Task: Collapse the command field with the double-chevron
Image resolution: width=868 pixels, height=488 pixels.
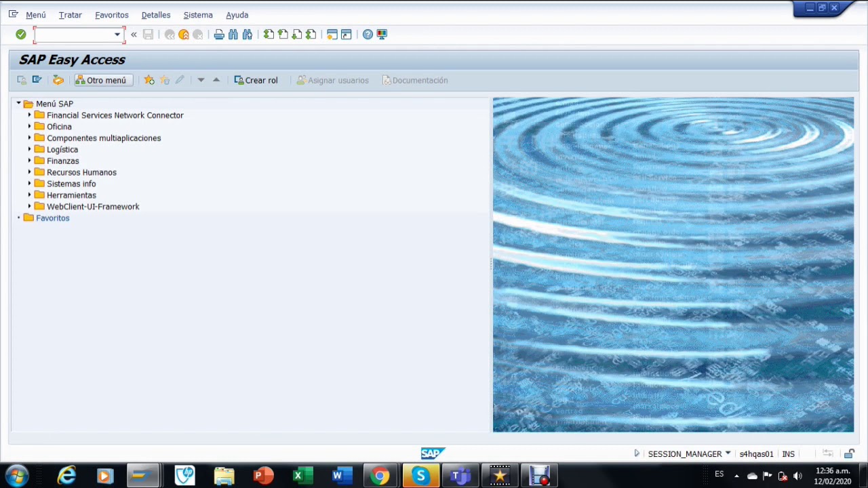Action: 134,35
